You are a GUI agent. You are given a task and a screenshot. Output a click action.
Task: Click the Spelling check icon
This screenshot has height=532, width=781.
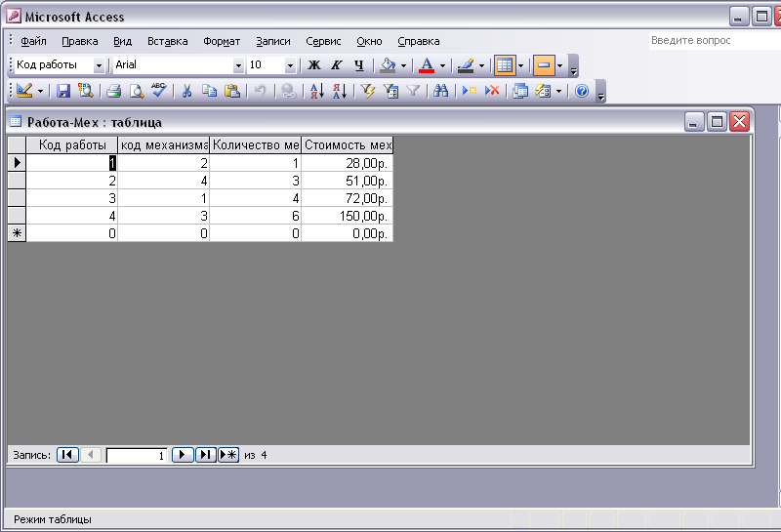159,91
